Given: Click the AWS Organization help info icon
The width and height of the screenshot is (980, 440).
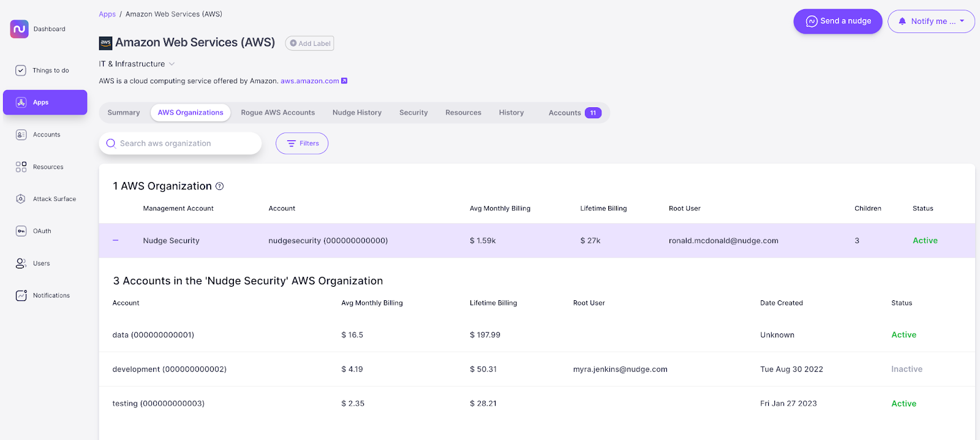Looking at the screenshot, I should (219, 186).
